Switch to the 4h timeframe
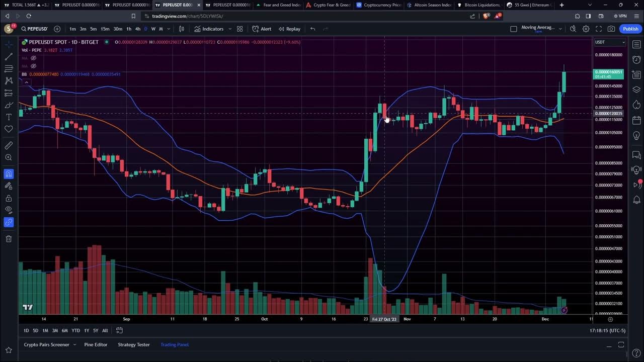The width and height of the screenshot is (644, 362). (x=138, y=29)
